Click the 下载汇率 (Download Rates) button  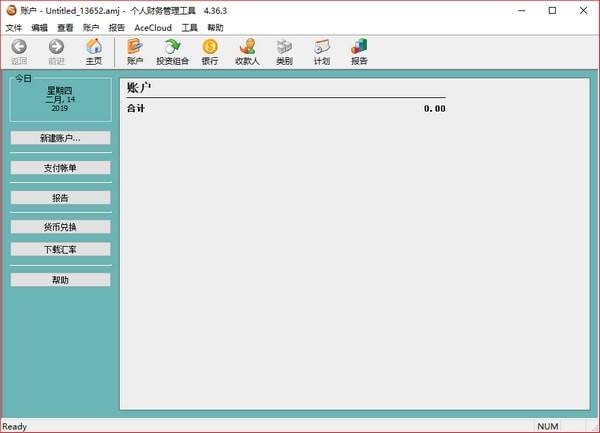(x=60, y=249)
